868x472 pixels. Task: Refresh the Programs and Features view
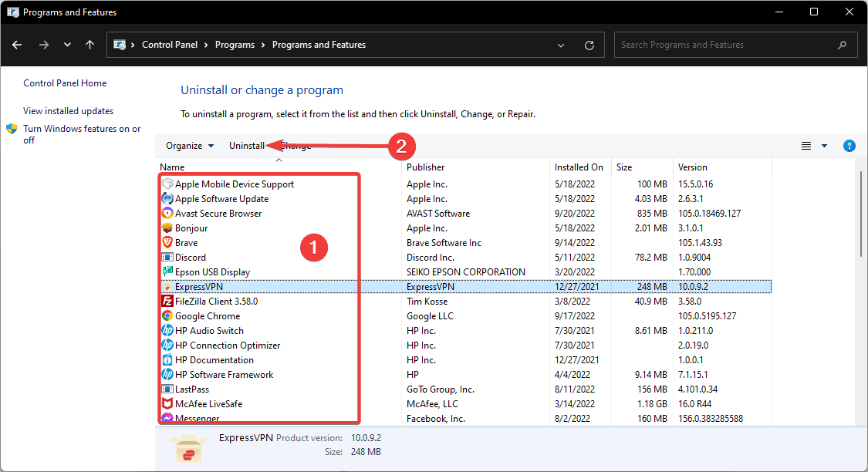[589, 45]
